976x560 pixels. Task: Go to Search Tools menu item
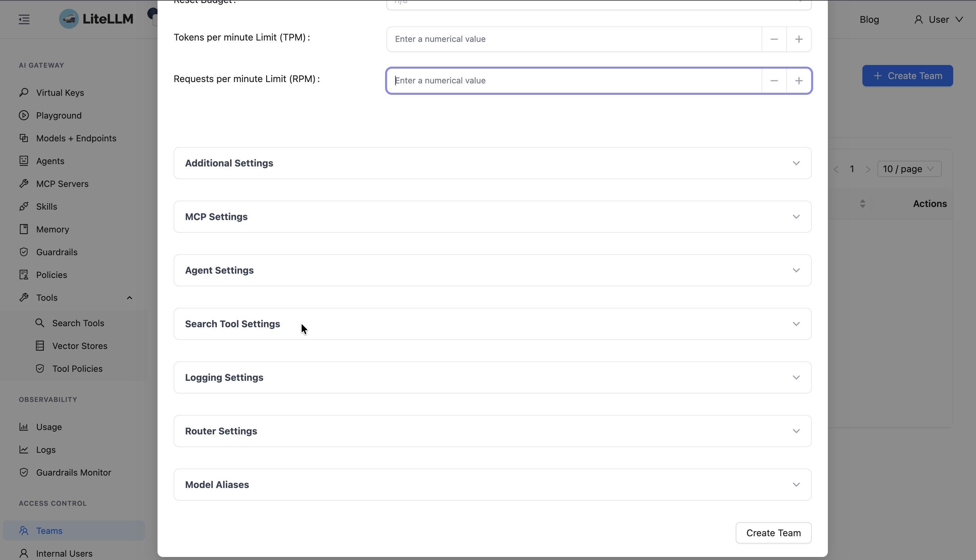pos(78,323)
